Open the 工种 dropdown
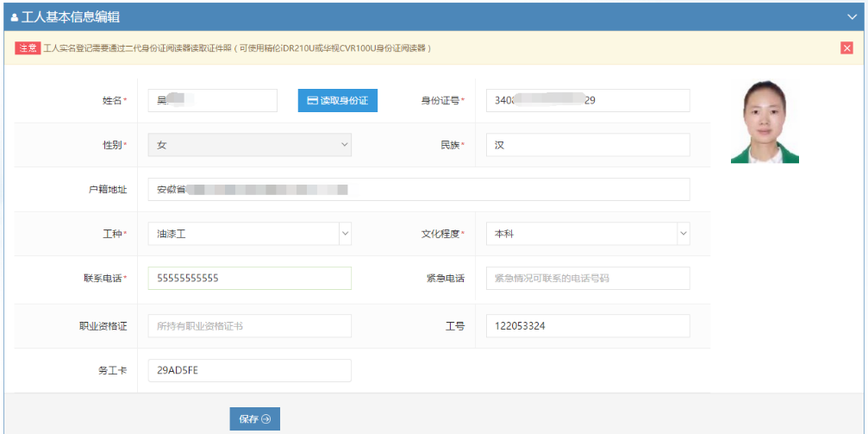 [x=249, y=234]
